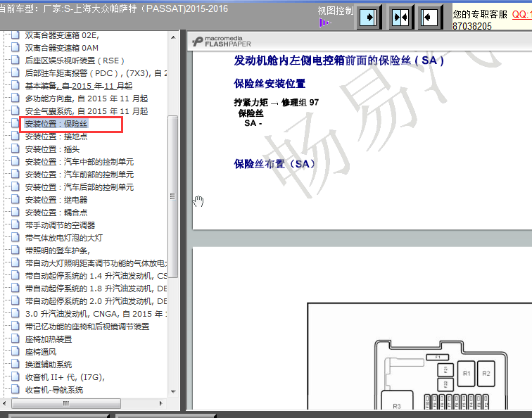Select 后部驻车距离报警 (PDC) entry

coord(96,73)
